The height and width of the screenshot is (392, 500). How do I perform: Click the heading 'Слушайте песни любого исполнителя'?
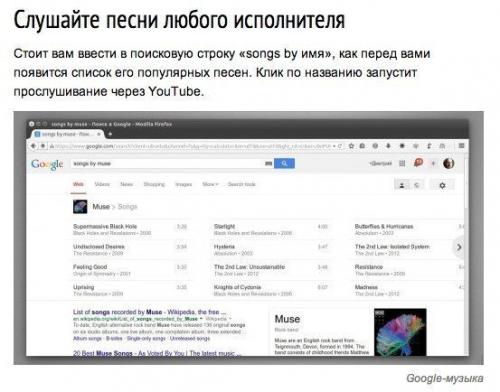coord(179,20)
